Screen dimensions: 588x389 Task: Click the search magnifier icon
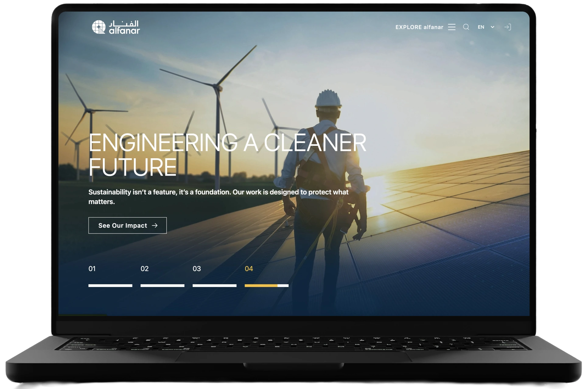[466, 27]
